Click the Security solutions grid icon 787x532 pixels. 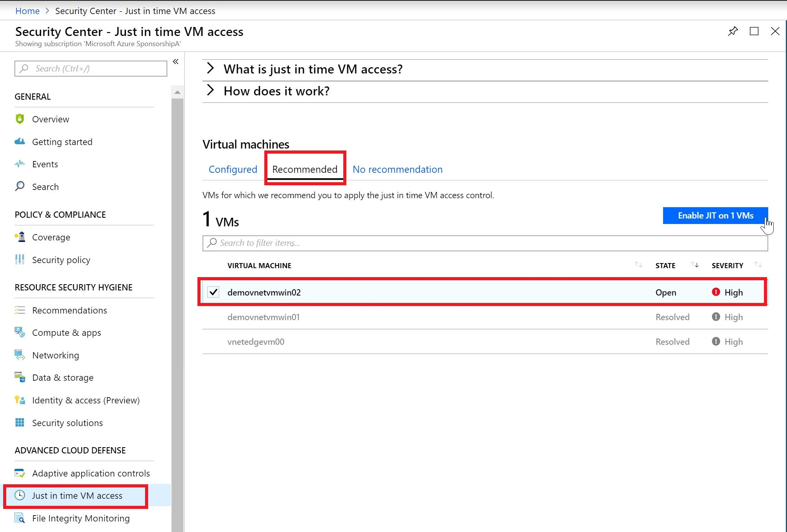(20, 423)
